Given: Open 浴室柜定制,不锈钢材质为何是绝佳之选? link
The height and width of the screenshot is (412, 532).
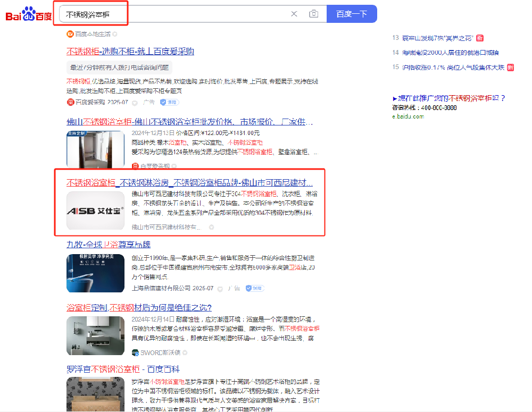Looking at the screenshot, I should click(139, 308).
